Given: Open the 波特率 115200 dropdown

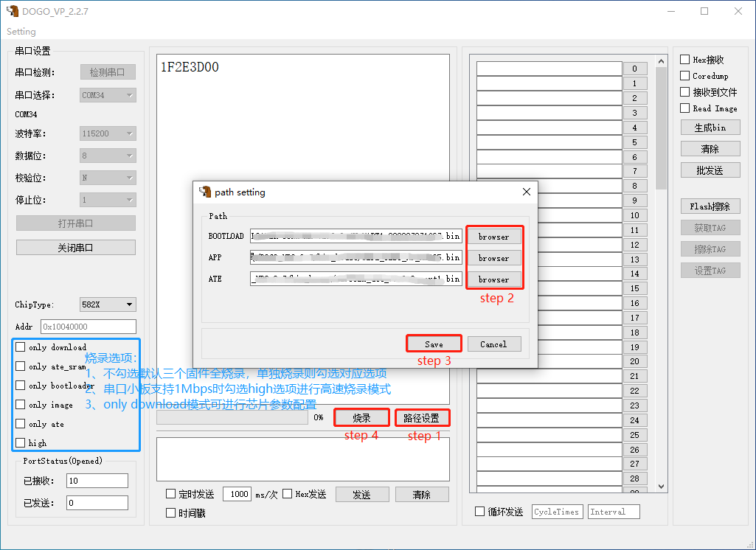Looking at the screenshot, I should click(x=108, y=133).
